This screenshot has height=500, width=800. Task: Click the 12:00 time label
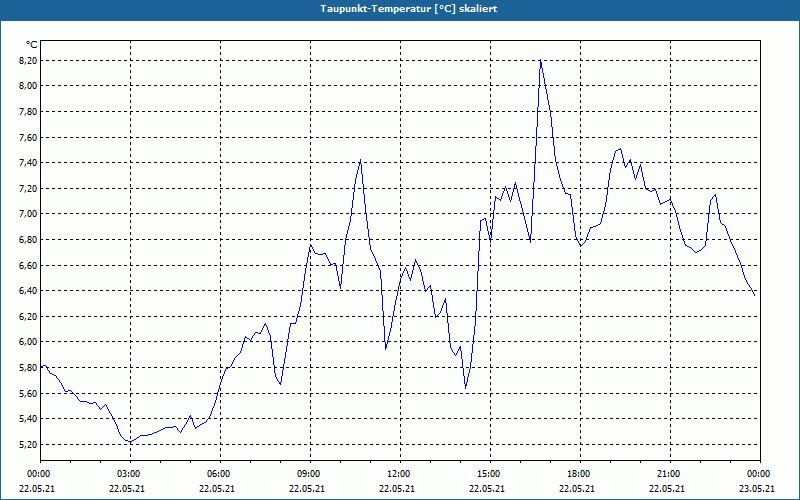point(400,474)
